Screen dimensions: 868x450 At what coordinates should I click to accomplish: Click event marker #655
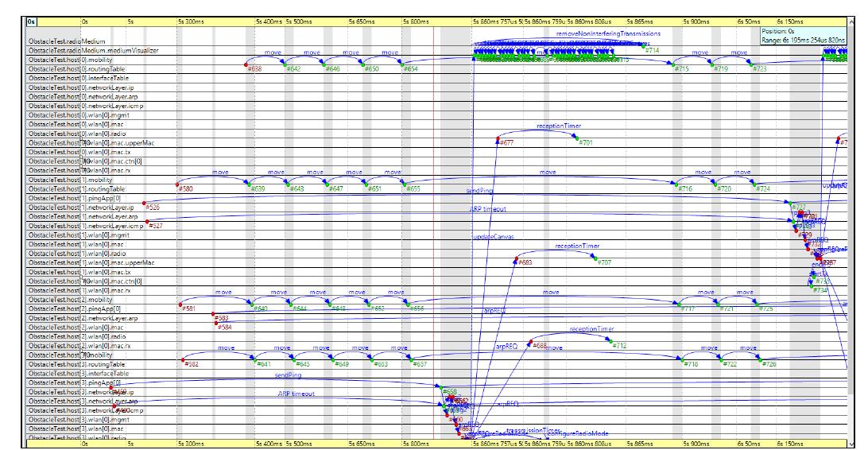(405, 184)
